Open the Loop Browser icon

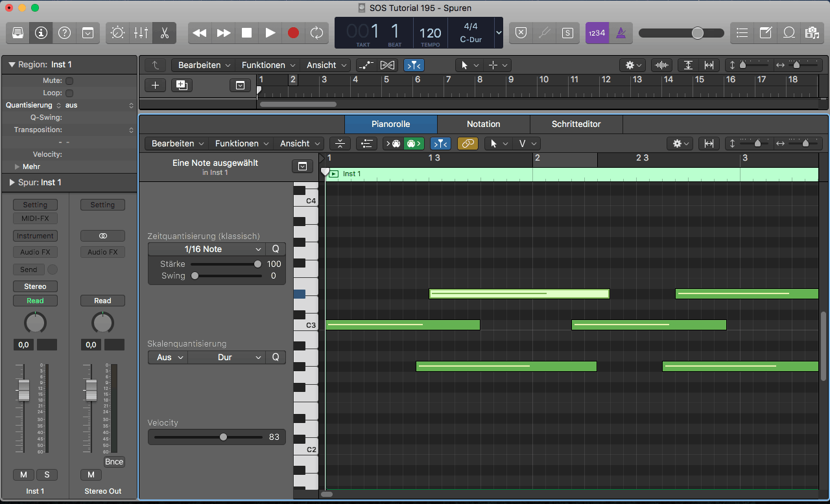[x=788, y=33]
